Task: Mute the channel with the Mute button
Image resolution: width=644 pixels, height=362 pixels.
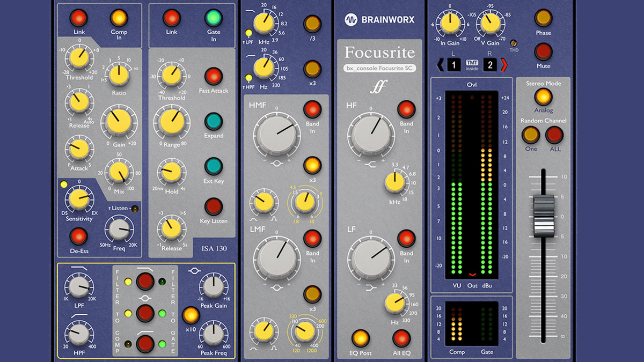Action: (543, 52)
